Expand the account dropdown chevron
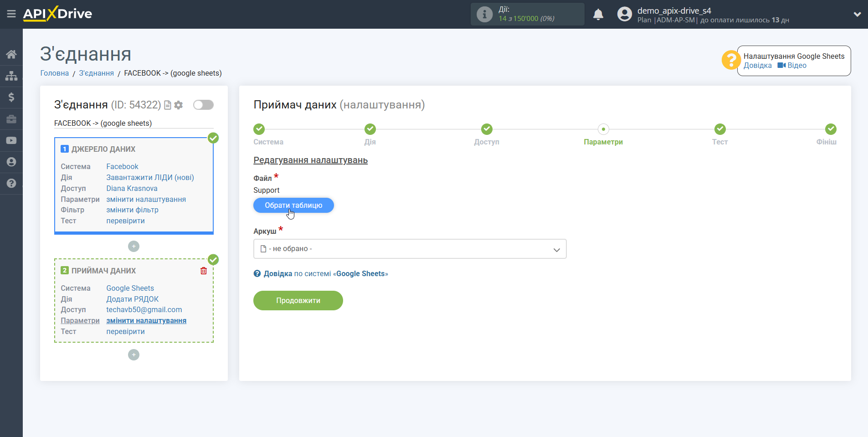868x437 pixels. point(857,14)
